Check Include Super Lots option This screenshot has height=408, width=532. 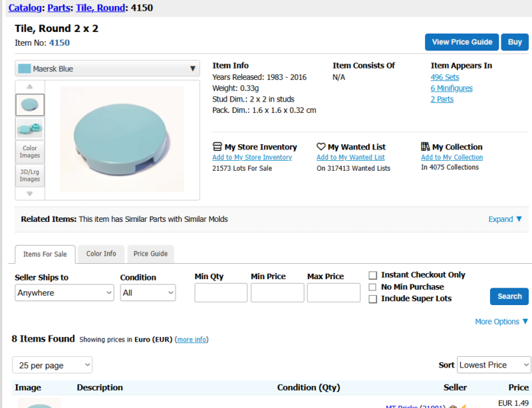373,299
